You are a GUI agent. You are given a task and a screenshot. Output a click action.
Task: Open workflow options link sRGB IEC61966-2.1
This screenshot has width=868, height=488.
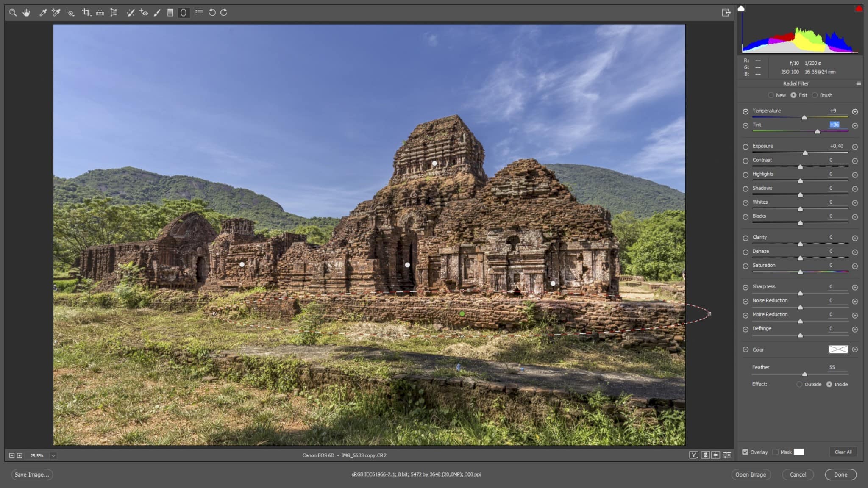click(416, 474)
